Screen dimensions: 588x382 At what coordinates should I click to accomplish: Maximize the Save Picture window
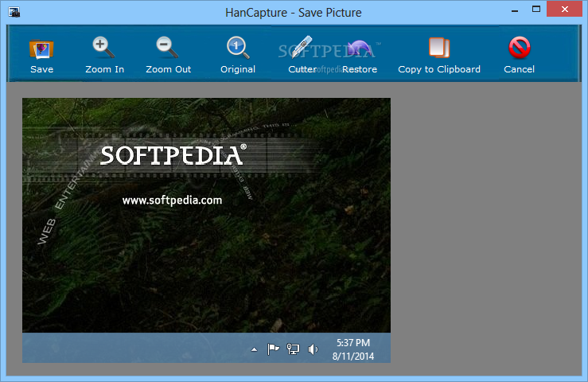[x=536, y=10]
